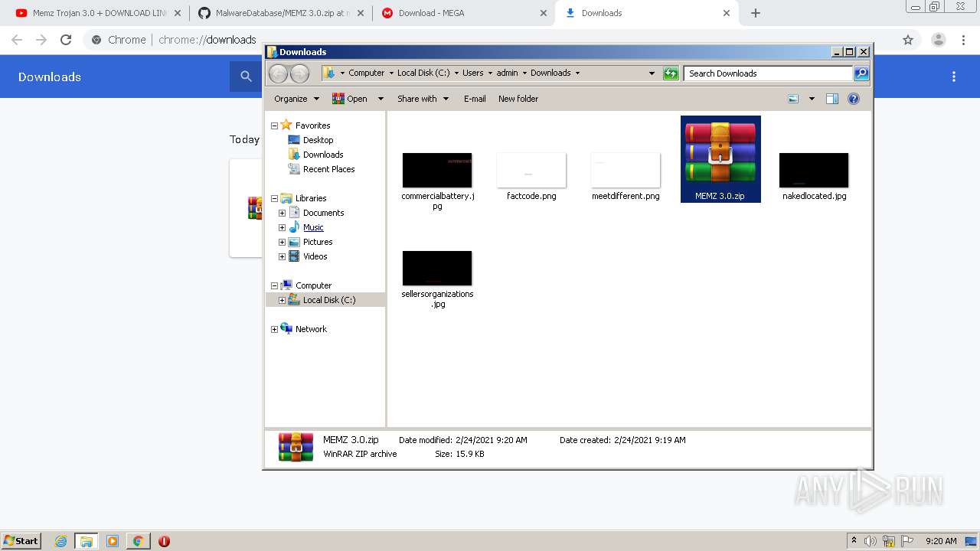Open Videos library

[315, 256]
